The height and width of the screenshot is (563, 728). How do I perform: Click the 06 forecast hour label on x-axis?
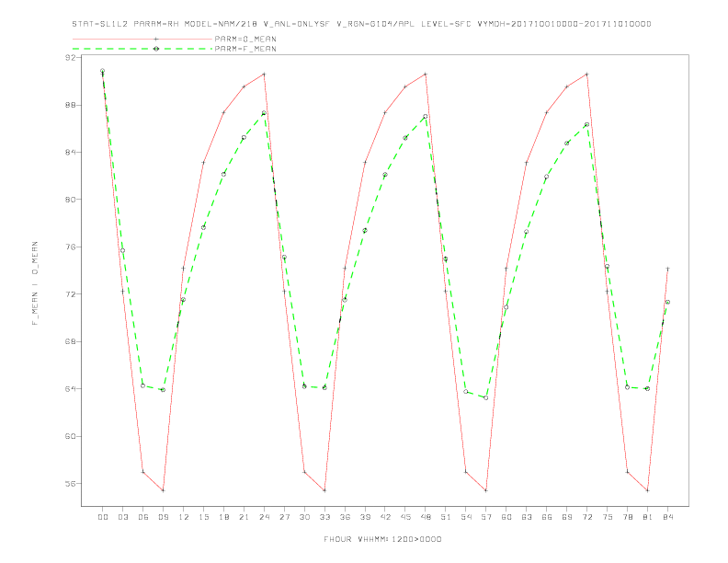coord(143,517)
